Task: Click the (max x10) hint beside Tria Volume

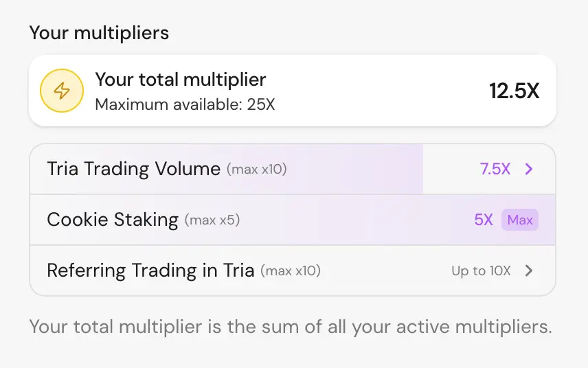Action: 256,169
